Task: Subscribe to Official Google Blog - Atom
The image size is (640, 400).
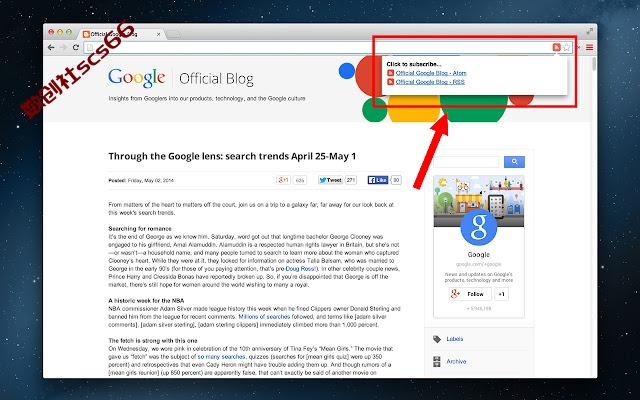Action: pos(431,73)
